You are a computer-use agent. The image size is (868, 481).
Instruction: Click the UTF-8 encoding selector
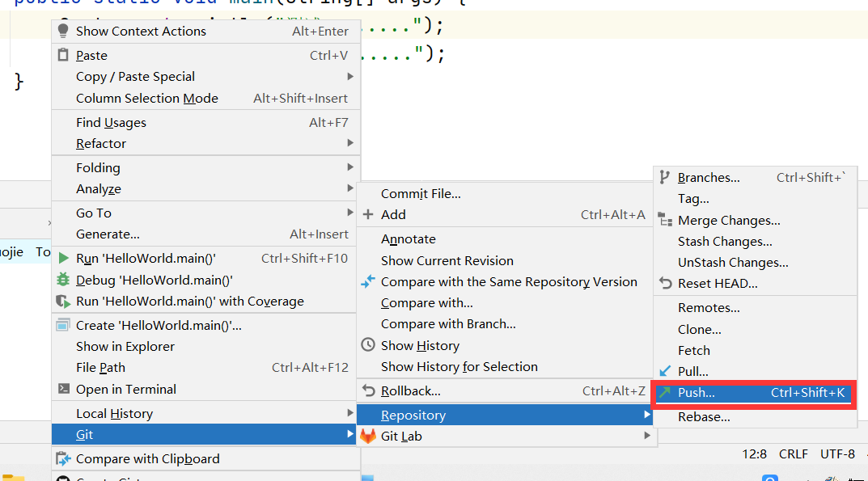click(x=837, y=454)
